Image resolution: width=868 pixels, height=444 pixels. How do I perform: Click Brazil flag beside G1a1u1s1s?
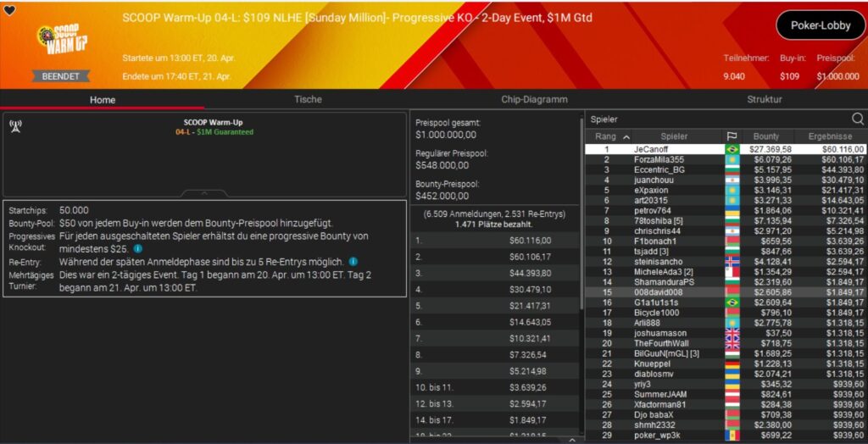(732, 302)
